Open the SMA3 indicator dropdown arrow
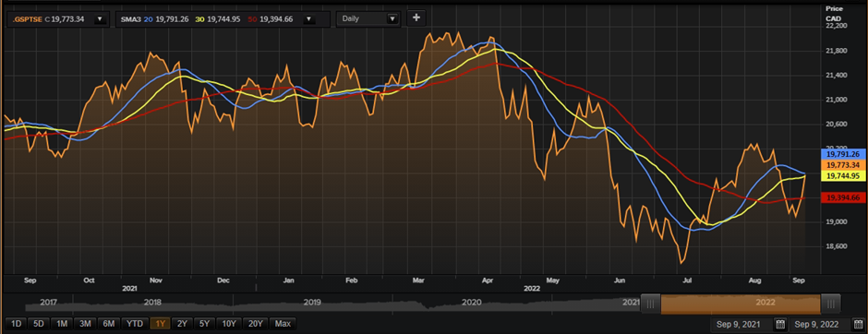 (x=309, y=18)
